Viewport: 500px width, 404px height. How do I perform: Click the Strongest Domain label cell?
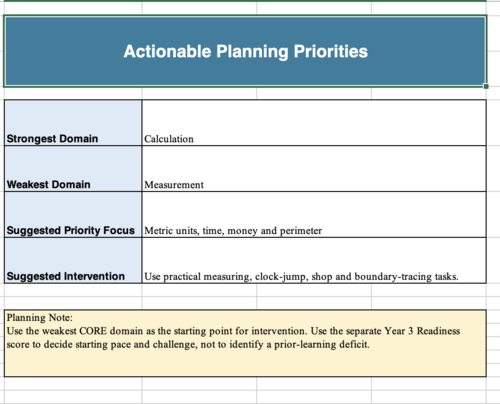(x=73, y=123)
